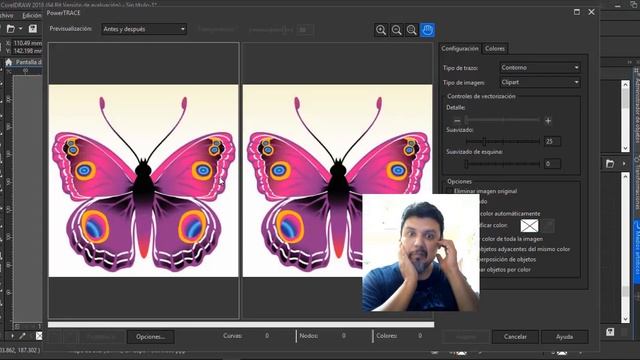The width and height of the screenshot is (640, 360).
Task: Switch to the Configuración tab
Action: click(460, 48)
